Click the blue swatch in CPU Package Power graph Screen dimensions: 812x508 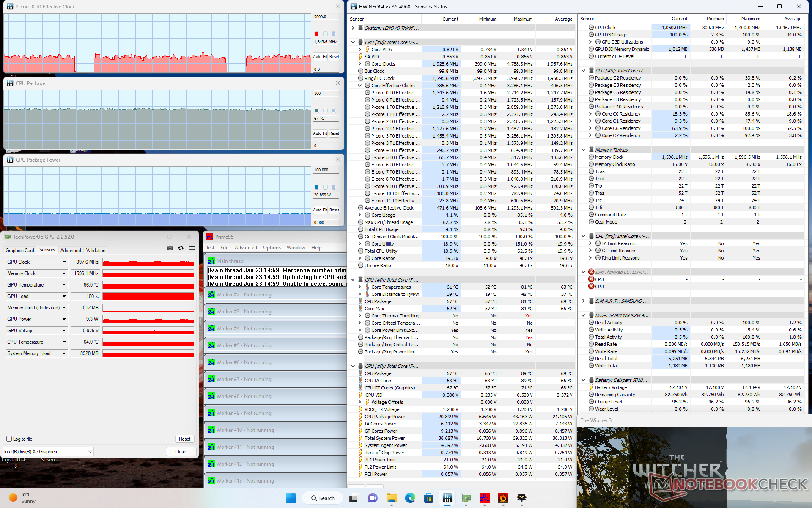pos(317,187)
